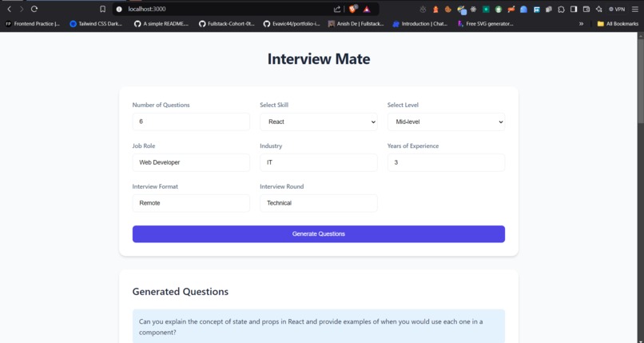Click the Interview Format label
The height and width of the screenshot is (343, 644).
(155, 186)
